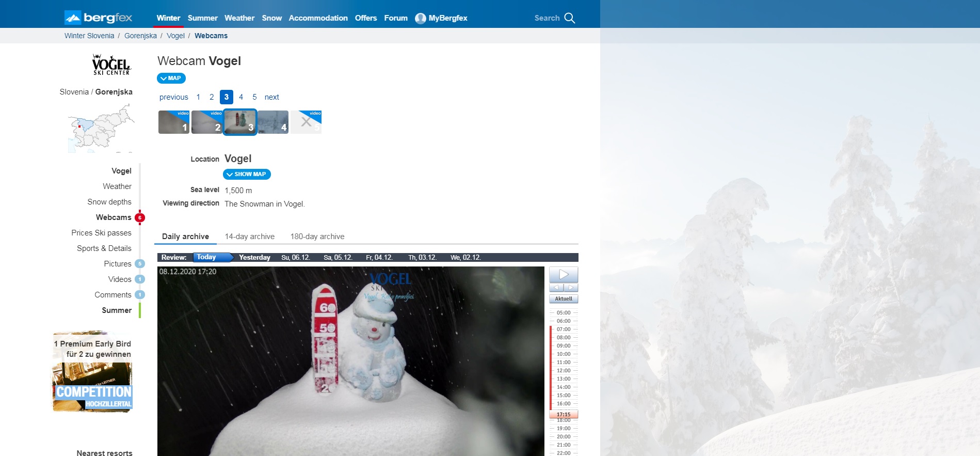Step to previous webcam frame arrow

click(556, 288)
